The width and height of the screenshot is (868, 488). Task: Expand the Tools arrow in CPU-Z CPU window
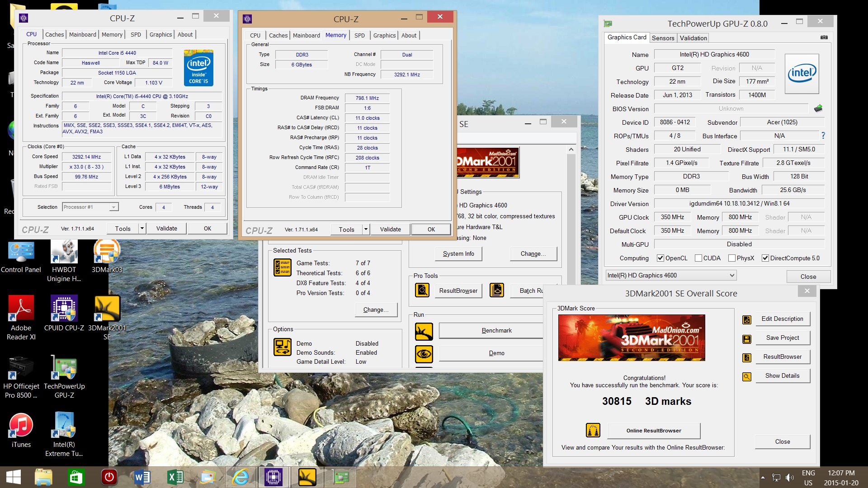click(x=142, y=228)
